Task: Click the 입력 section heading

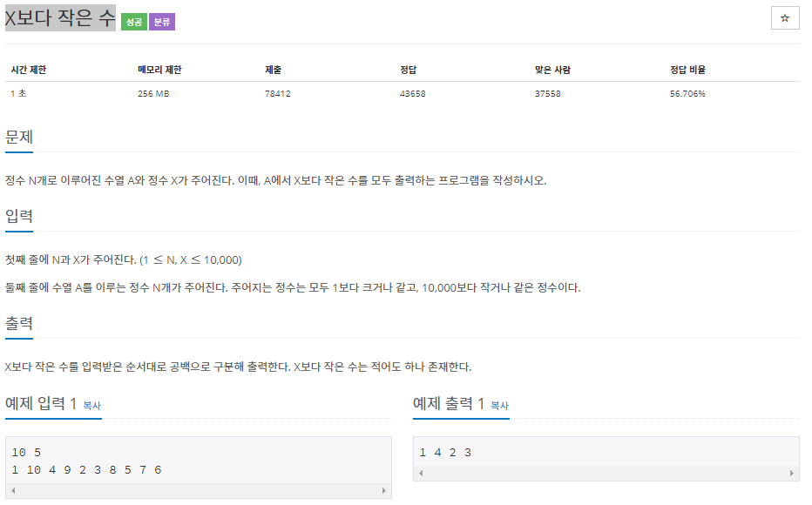Action: 19,216
